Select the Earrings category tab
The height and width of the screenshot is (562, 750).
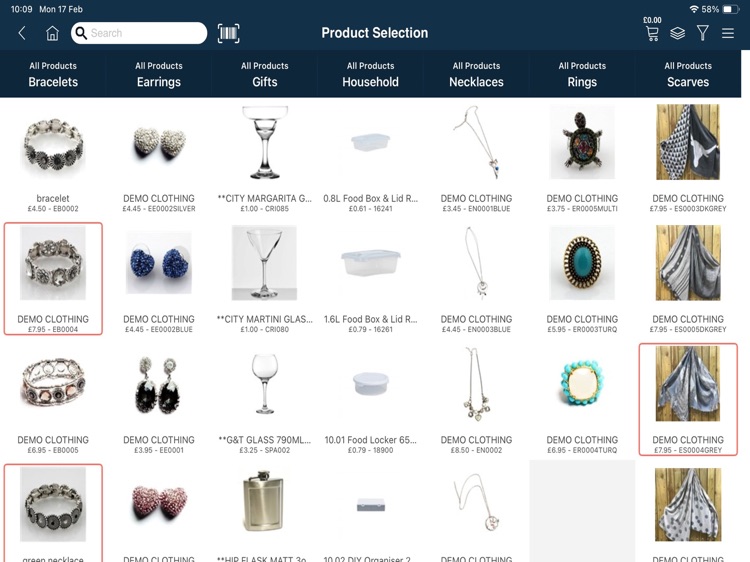click(159, 75)
